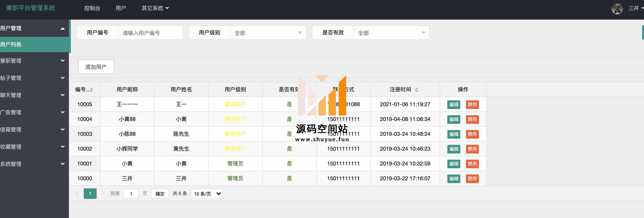Image resolution: width=644 pixels, height=218 pixels.
Task: Disable user 10001 with 禁用 button
Action: click(x=472, y=164)
